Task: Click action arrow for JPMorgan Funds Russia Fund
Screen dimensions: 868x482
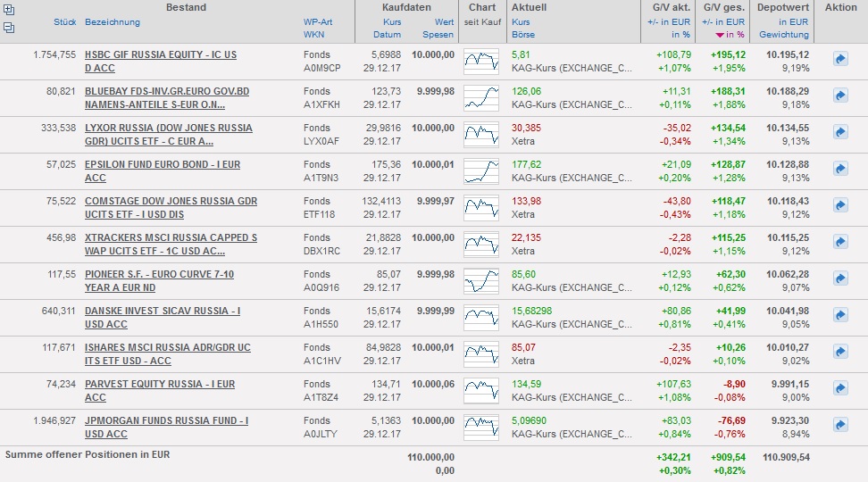Action: tap(840, 425)
